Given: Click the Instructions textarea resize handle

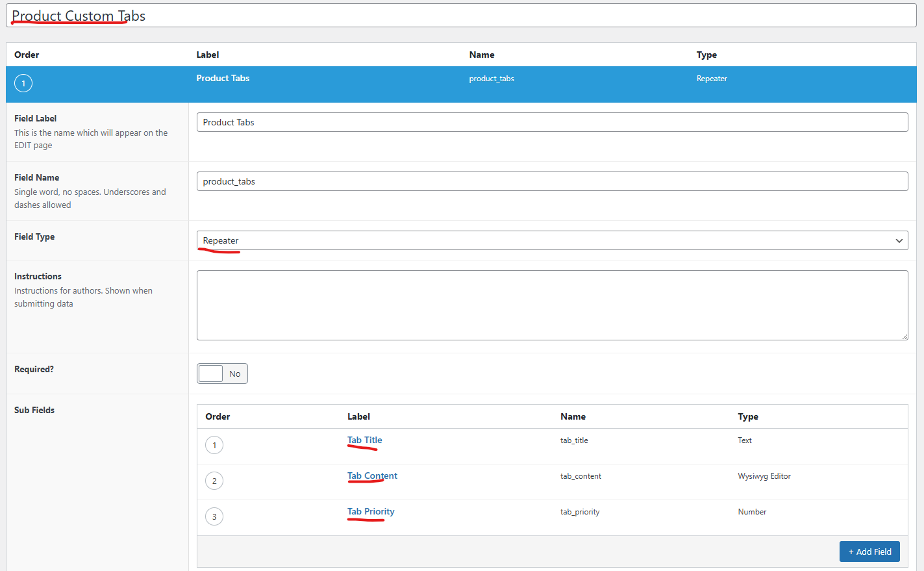Looking at the screenshot, I should click(x=904, y=336).
